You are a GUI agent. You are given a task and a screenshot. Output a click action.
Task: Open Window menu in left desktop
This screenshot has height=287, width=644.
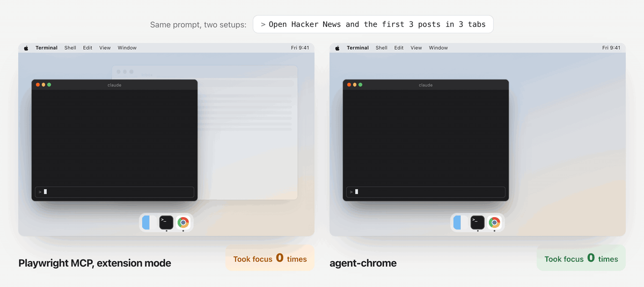[x=127, y=48]
